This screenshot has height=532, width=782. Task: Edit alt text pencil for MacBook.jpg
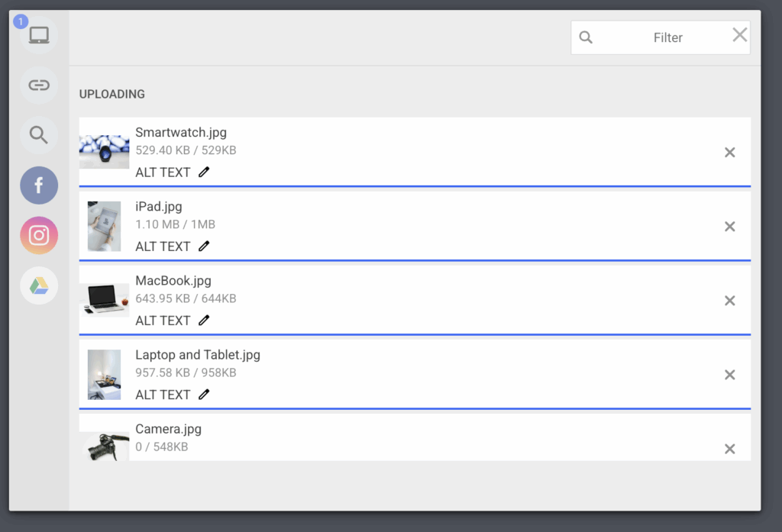(203, 320)
